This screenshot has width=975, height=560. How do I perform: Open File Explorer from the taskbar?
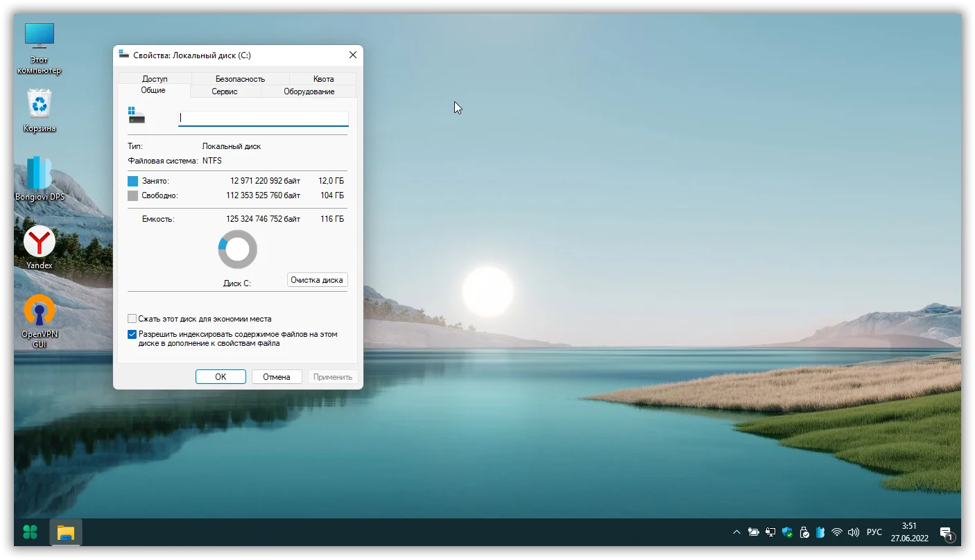click(66, 532)
